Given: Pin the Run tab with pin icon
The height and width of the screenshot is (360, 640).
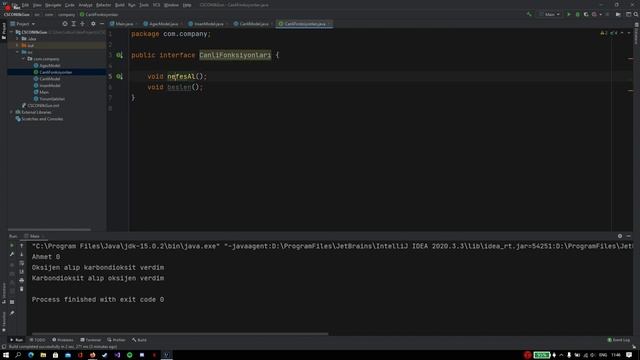Looking at the screenshot, I should coord(12,313).
